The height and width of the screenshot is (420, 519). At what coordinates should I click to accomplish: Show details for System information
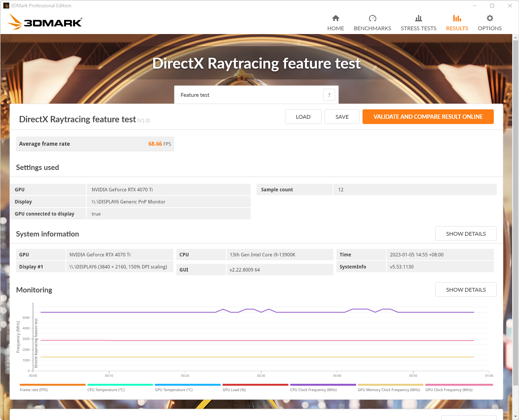tap(466, 234)
